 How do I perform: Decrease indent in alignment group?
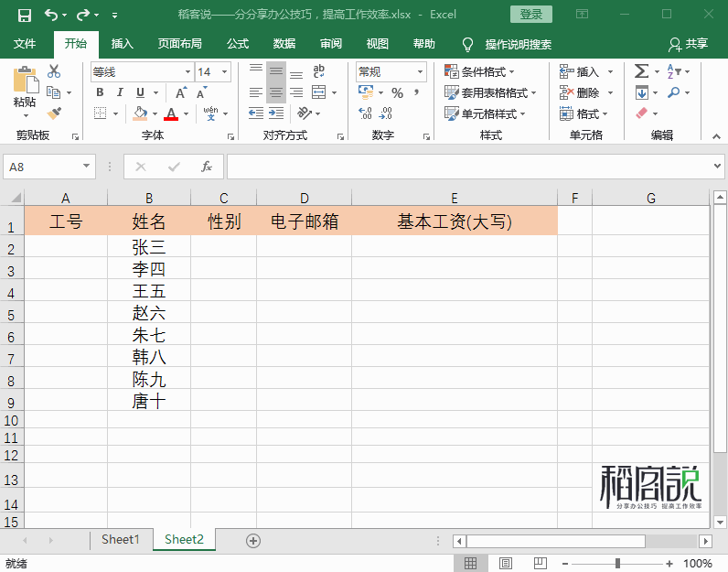256,113
